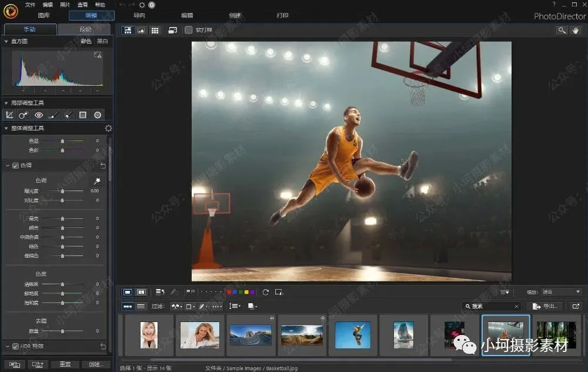Collapse the 直方图 histogram panel
Screen dimensions: 588x372
click(x=6, y=42)
